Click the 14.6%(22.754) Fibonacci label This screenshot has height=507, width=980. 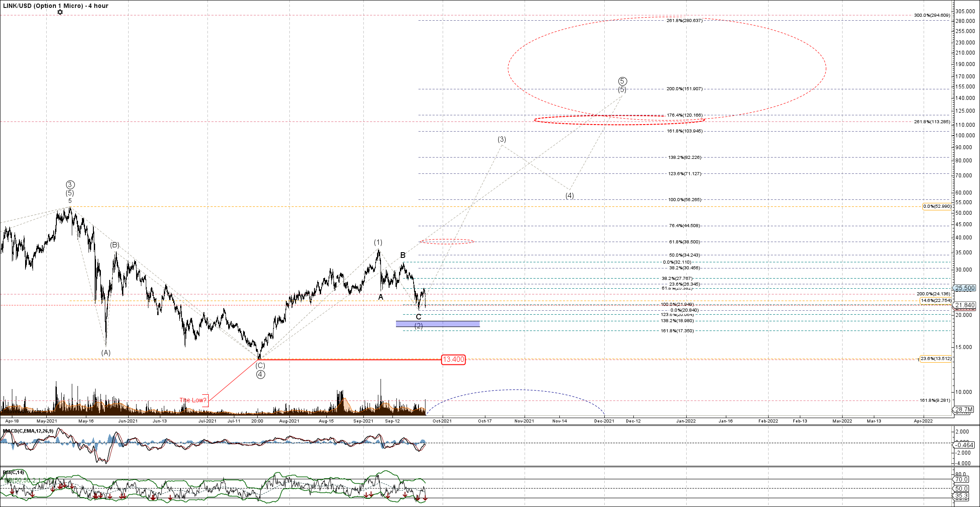point(936,301)
